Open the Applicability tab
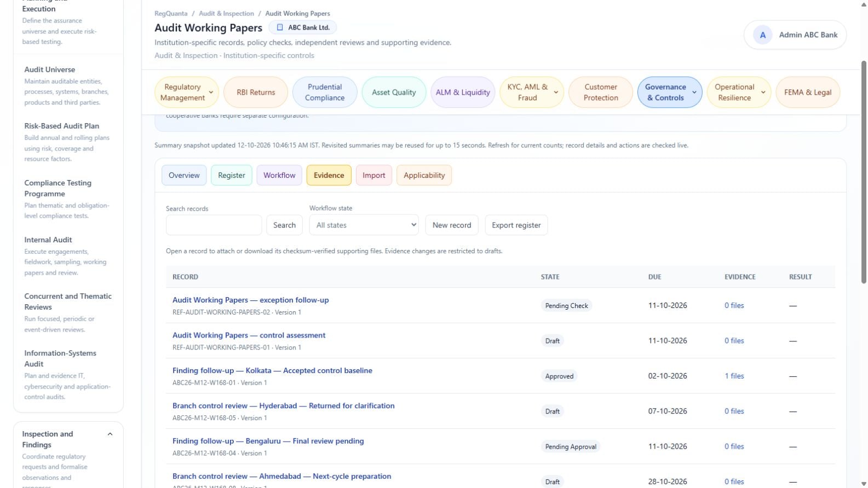This screenshot has width=868, height=488. tap(424, 175)
